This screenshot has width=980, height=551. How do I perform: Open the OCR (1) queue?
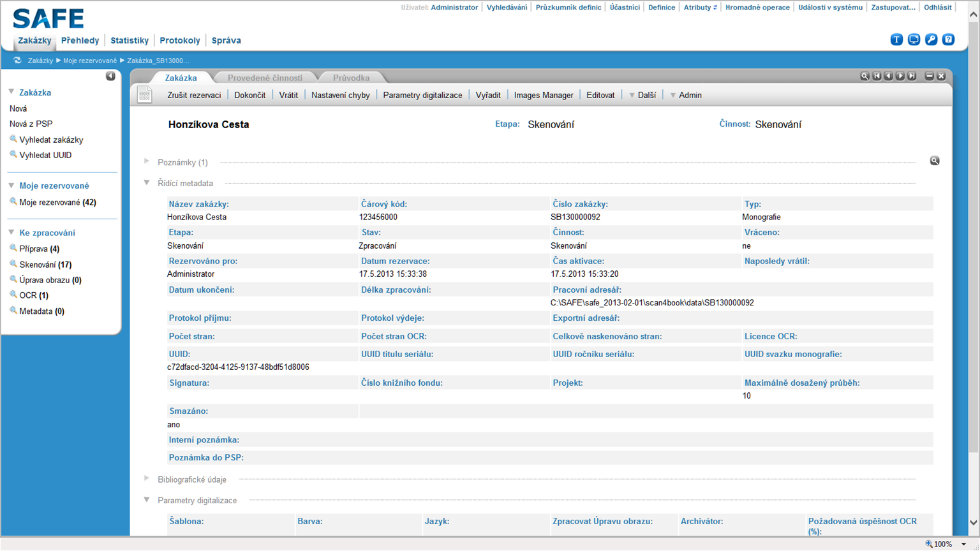(34, 295)
